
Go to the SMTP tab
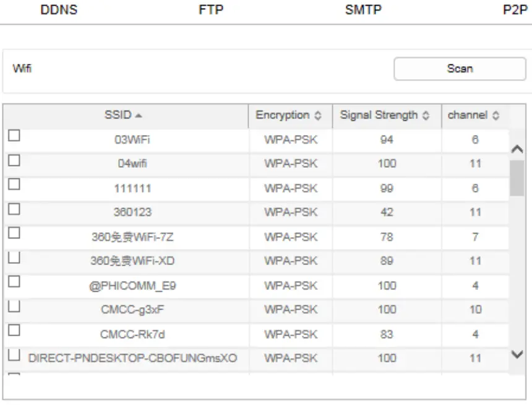(363, 10)
